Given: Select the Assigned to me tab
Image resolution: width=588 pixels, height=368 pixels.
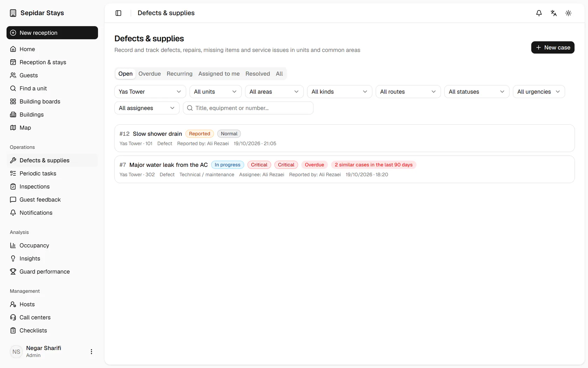Looking at the screenshot, I should pyautogui.click(x=219, y=74).
